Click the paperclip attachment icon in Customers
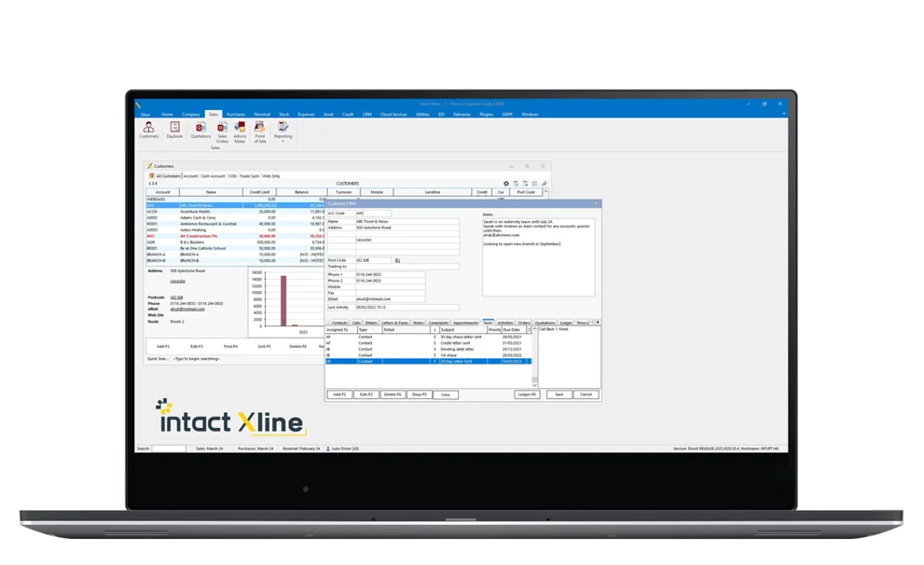This screenshot has width=924, height=565. point(544,184)
